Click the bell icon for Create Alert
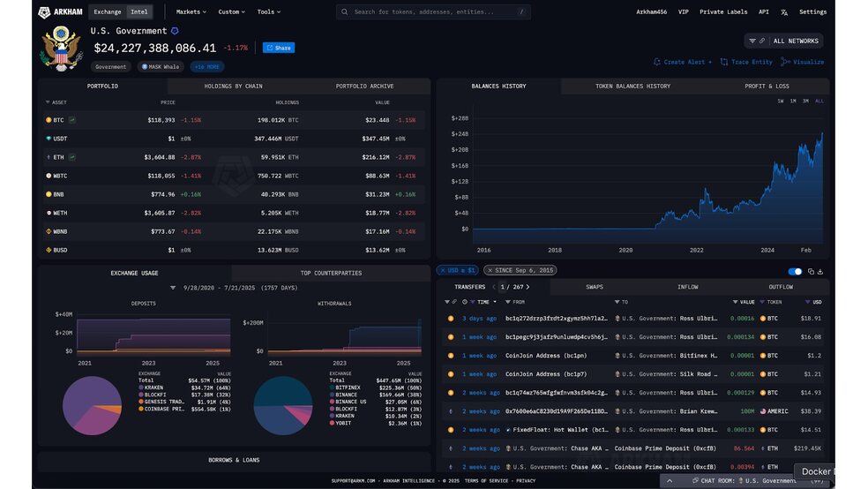Screen dimensions: 868x489 657,62
